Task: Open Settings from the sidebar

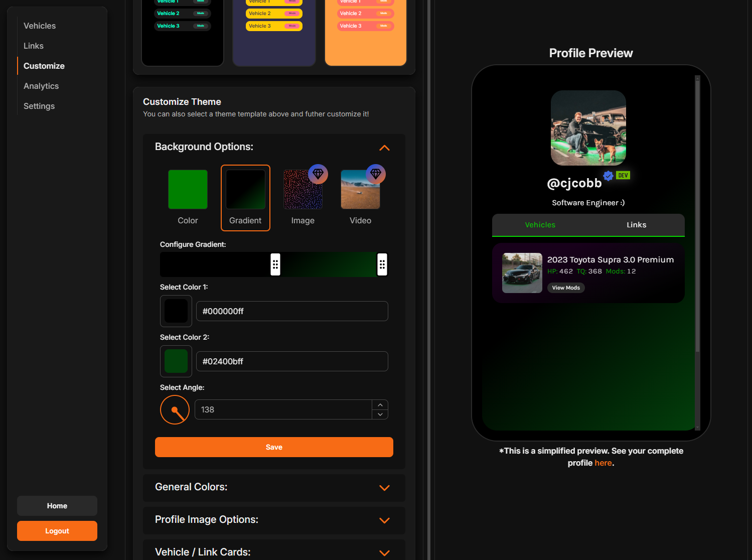Action: pyautogui.click(x=39, y=106)
